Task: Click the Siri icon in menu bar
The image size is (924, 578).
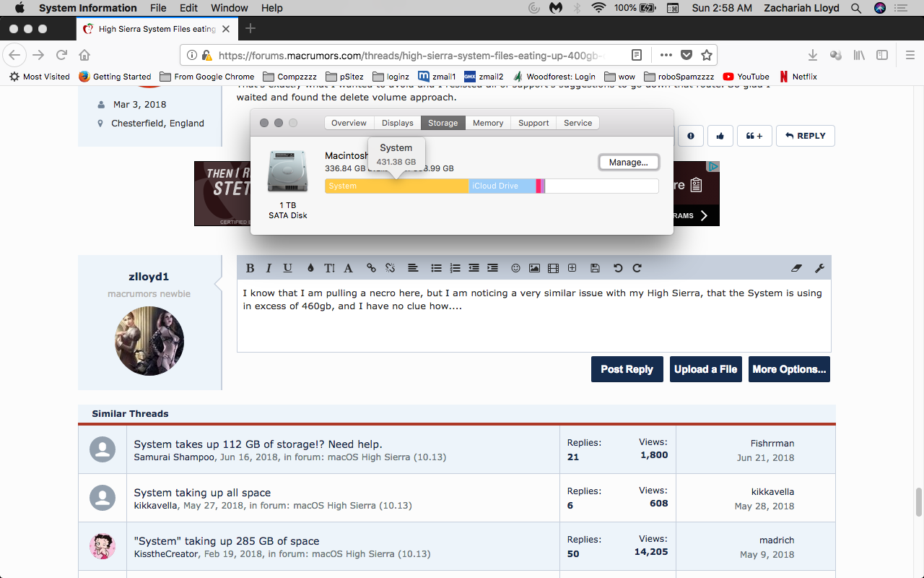Action: click(x=880, y=8)
